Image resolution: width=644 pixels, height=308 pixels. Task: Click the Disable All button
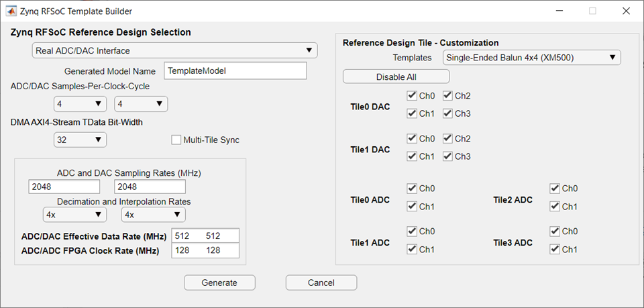396,76
